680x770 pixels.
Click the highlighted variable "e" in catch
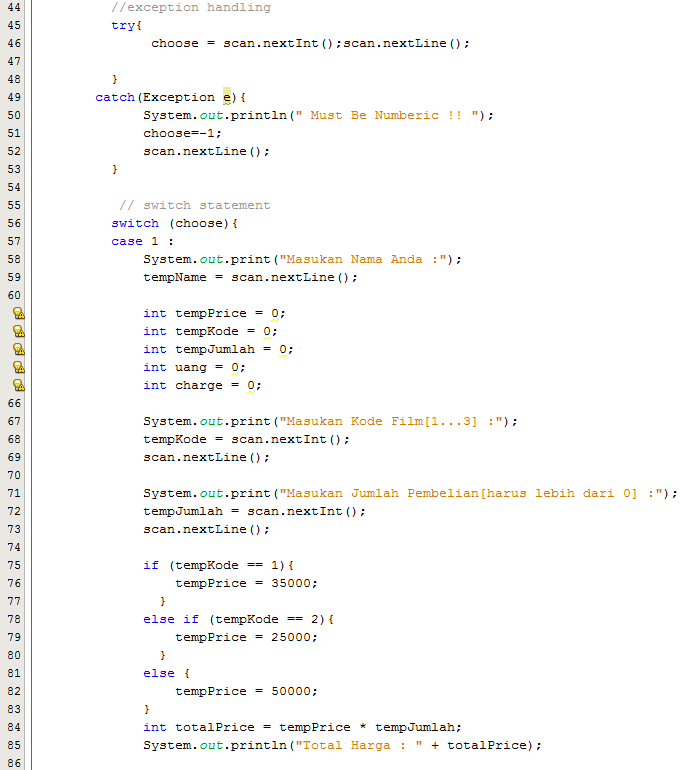pos(227,97)
